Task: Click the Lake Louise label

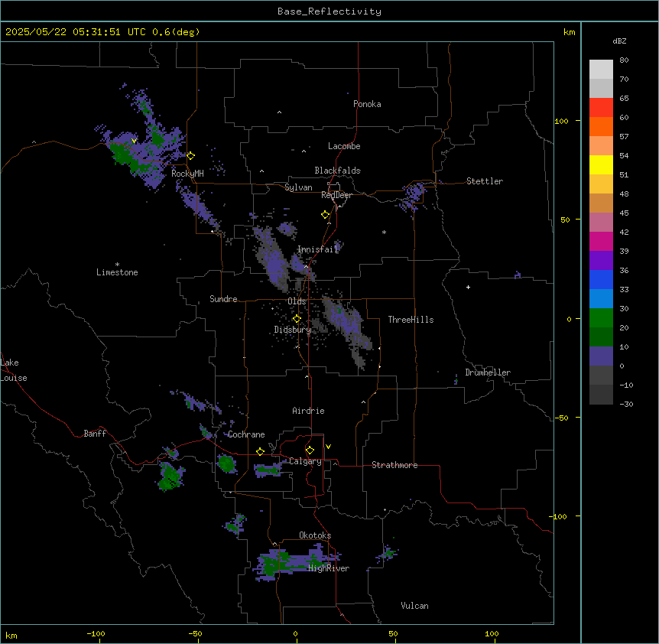Action: coord(14,370)
